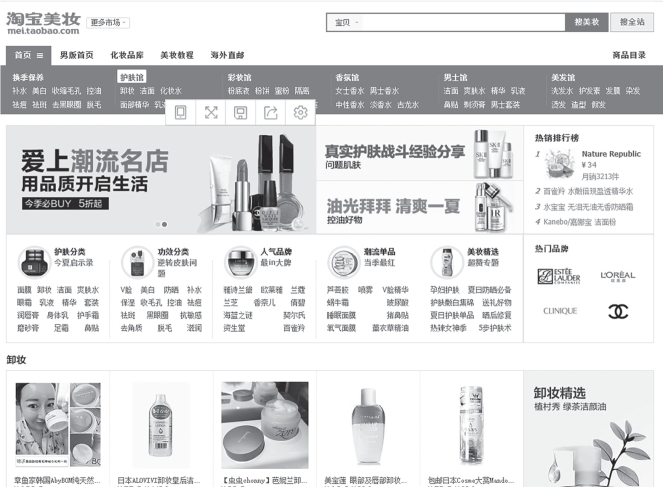
Task: Click 黑眼圈 under 功效分类
Action: [157, 315]
